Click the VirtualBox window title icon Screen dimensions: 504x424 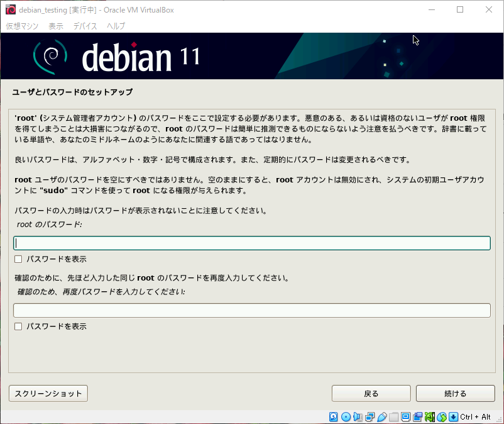pyautogui.click(x=10, y=9)
